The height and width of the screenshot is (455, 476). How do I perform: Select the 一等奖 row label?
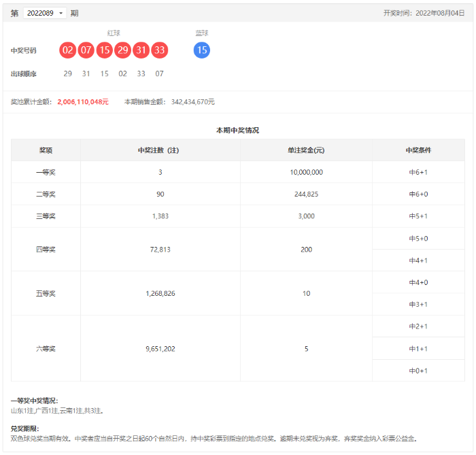tap(46, 172)
